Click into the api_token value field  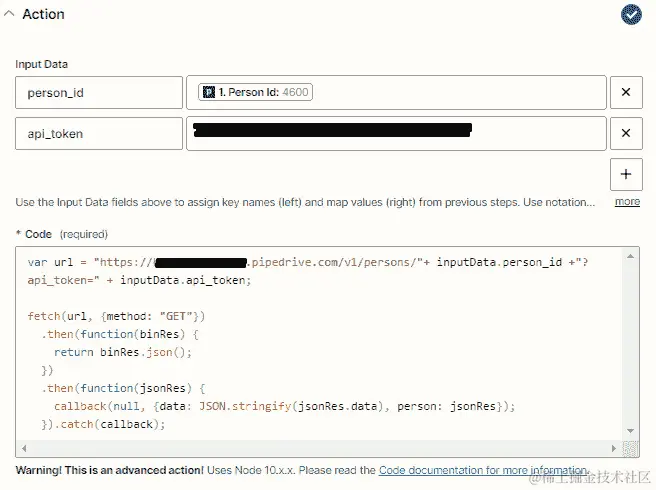tap(396, 133)
